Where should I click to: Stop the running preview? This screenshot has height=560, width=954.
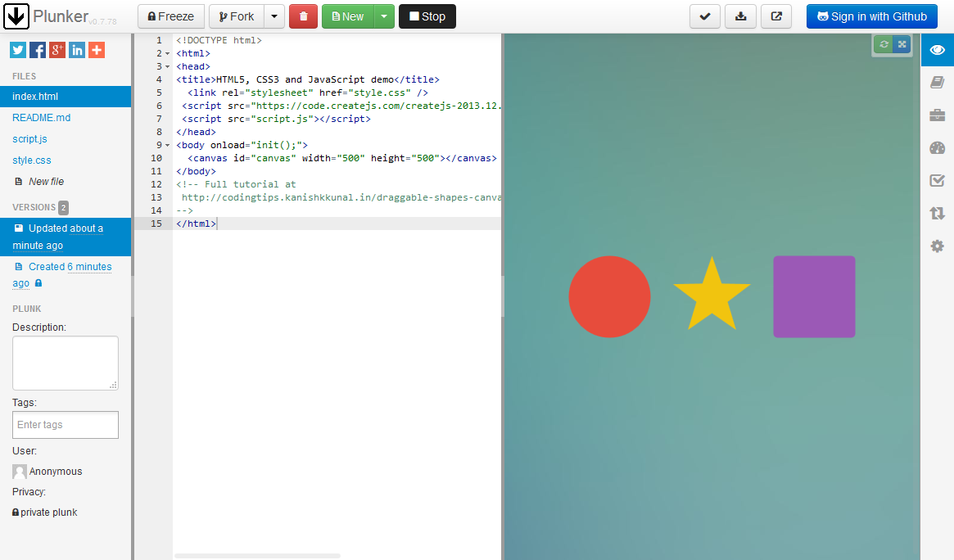[427, 16]
